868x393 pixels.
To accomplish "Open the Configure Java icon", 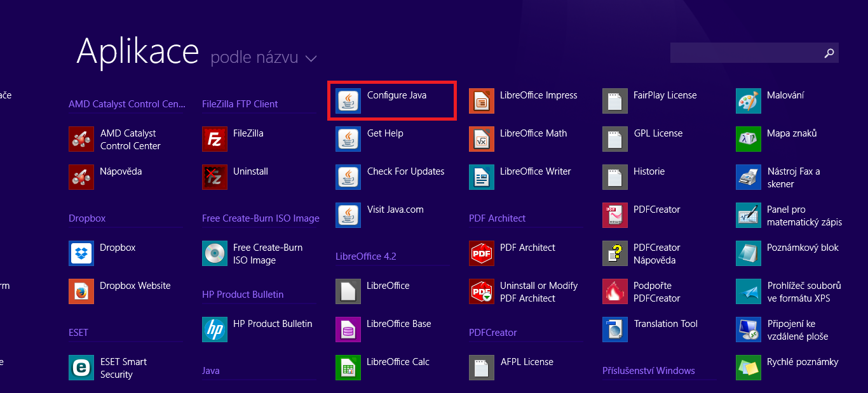I will pyautogui.click(x=348, y=101).
